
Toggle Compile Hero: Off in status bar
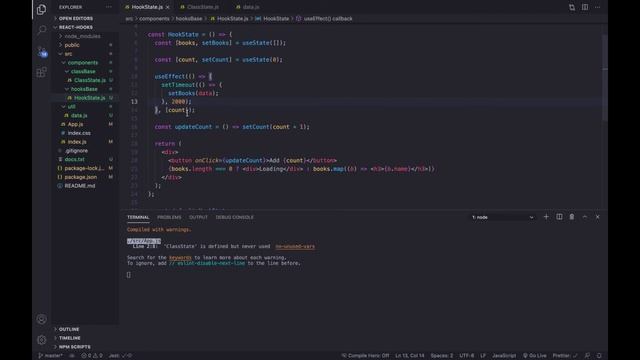pos(365,356)
